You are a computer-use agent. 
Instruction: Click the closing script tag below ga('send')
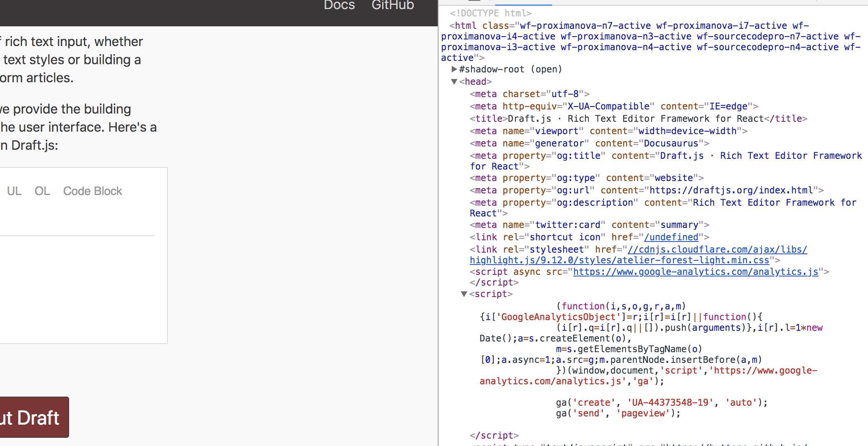(x=494, y=435)
